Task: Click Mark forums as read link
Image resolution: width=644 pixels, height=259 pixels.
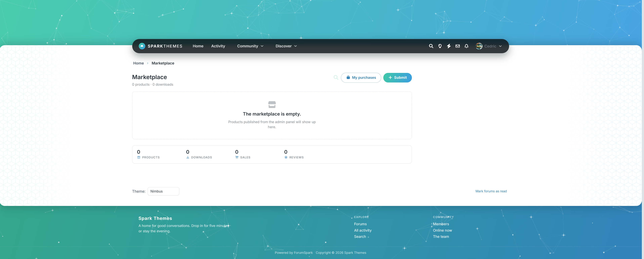Action: (x=491, y=191)
